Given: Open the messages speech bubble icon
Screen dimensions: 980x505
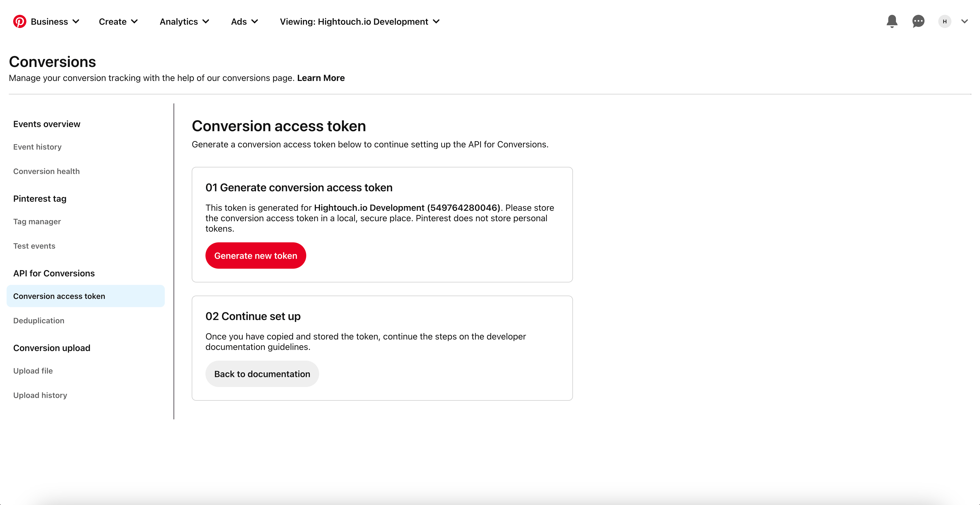Looking at the screenshot, I should point(918,21).
